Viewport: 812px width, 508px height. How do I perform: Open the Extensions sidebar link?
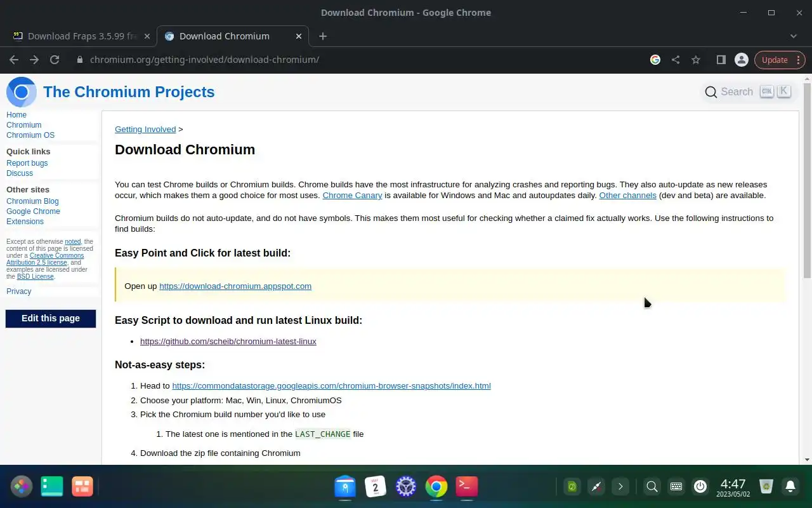(25, 222)
